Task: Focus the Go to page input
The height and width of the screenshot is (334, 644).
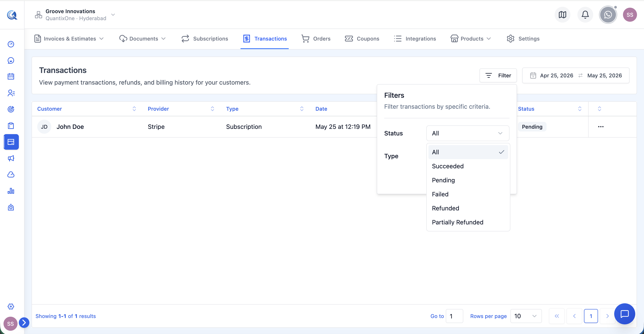Action: pyautogui.click(x=454, y=316)
